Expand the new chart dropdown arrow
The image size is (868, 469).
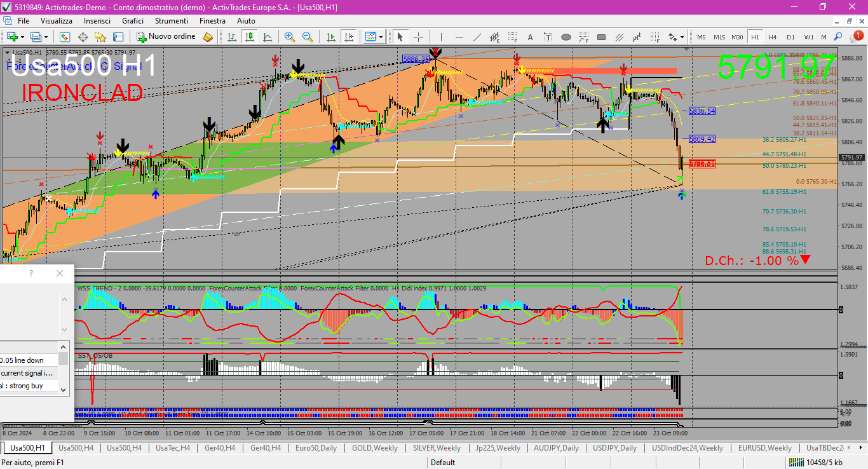click(23, 37)
